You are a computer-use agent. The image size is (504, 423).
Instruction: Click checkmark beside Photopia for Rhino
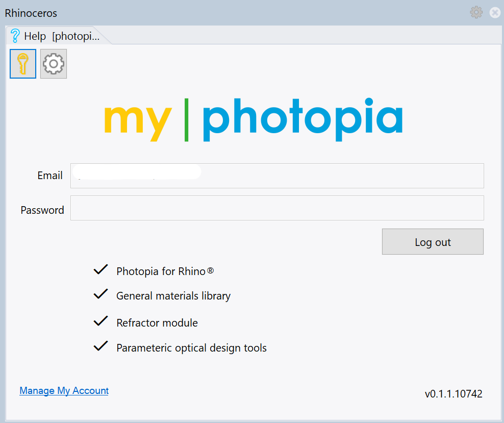[x=100, y=269]
